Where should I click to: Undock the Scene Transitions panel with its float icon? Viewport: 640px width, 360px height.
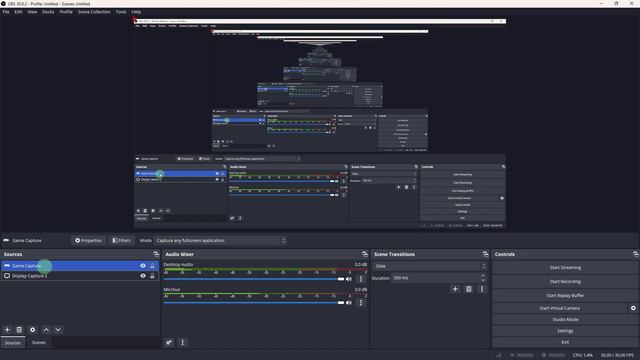tap(485, 254)
